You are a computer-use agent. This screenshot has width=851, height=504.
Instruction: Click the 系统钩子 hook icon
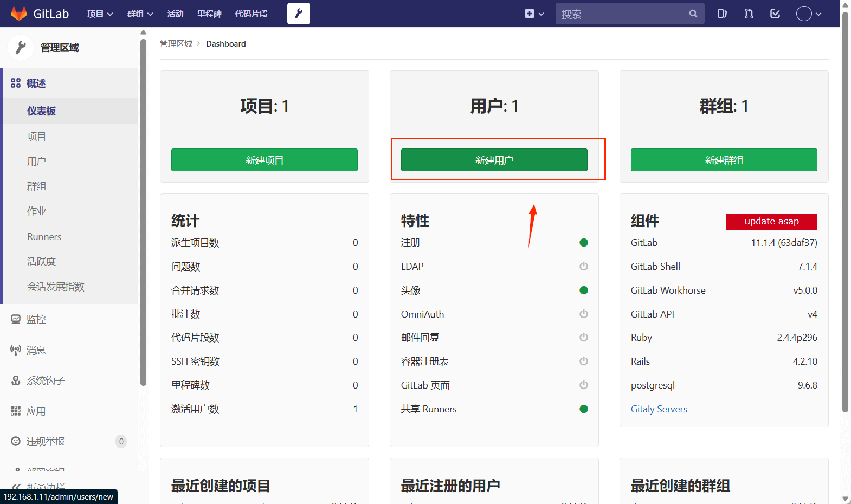(16, 380)
